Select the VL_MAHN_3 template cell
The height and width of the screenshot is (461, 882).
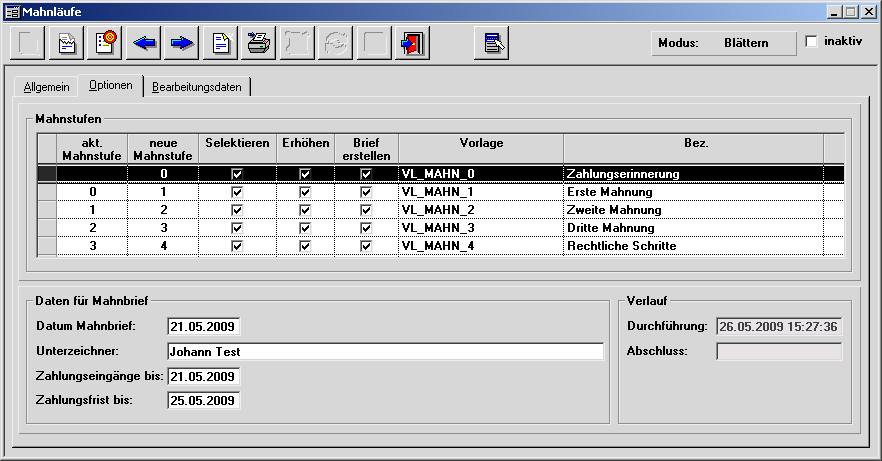479,228
